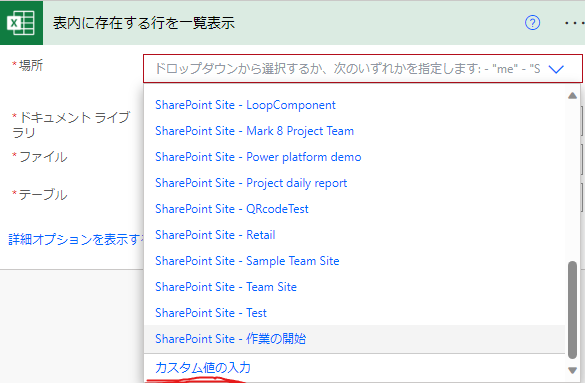Click into the 場所 location input field
Viewport: 585px width, 383px height.
363,69
